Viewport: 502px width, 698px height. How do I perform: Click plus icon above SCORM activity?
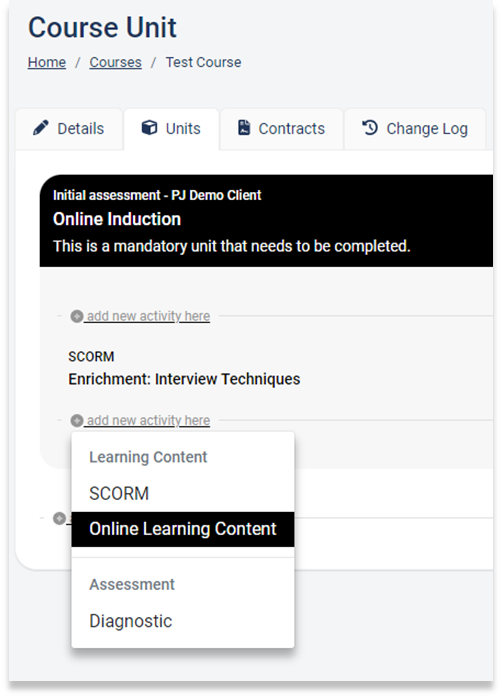pyautogui.click(x=77, y=317)
